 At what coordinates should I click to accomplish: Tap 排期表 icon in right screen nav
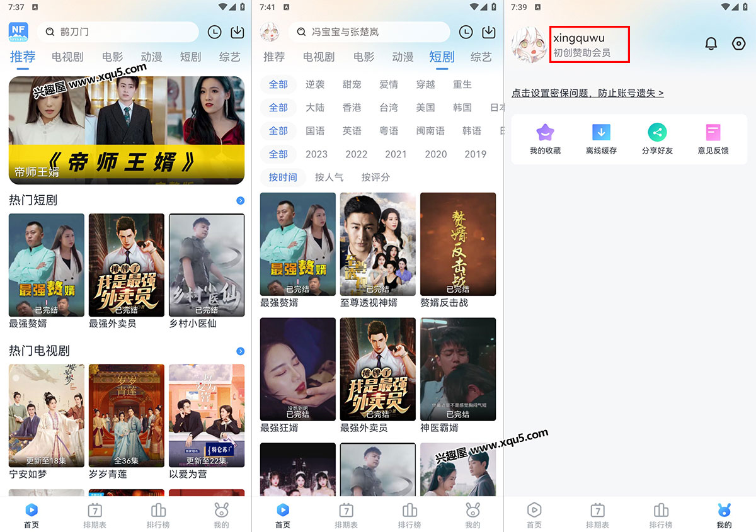[597, 509]
